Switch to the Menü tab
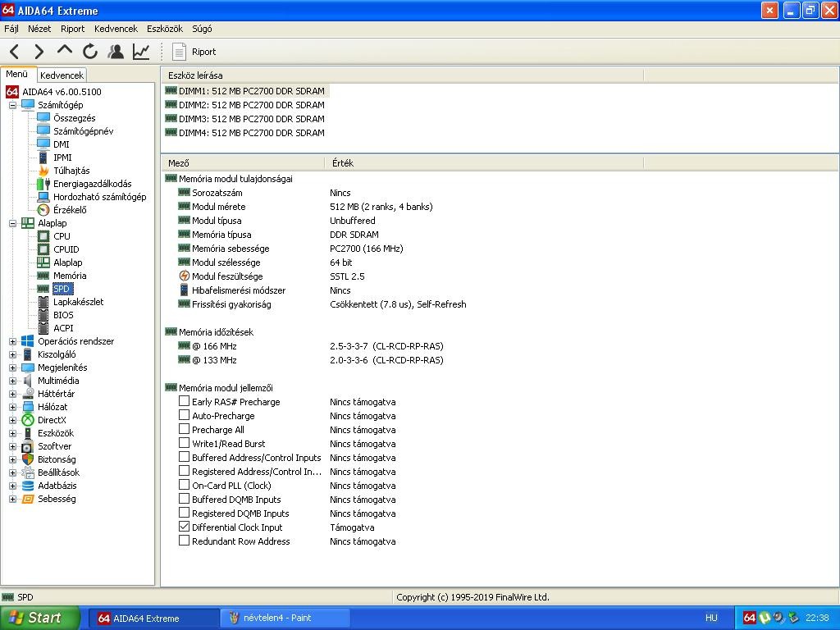Viewport: 840px width, 630px height. [17, 74]
